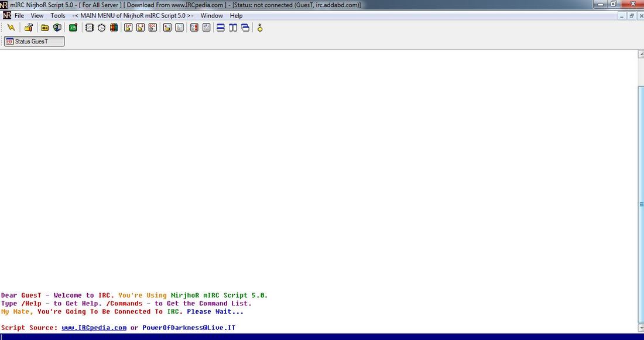Open the Tools menu
This screenshot has width=644, height=340.
[58, 16]
